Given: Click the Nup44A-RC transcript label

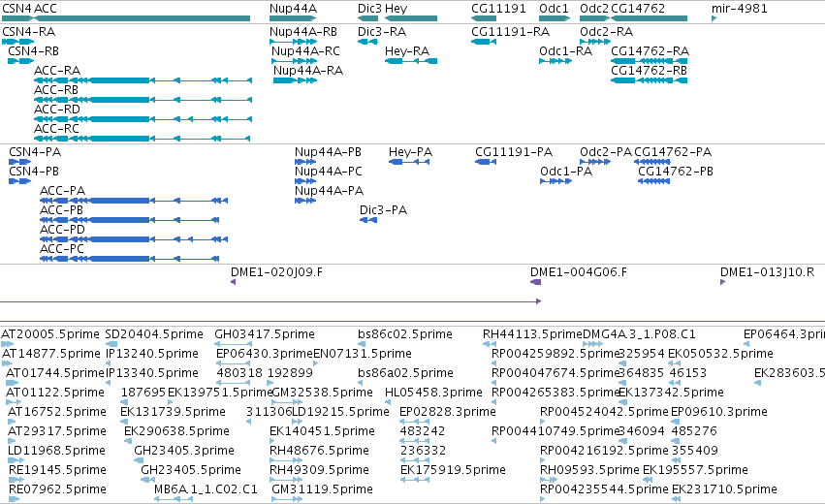Looking at the screenshot, I should coord(305,51).
